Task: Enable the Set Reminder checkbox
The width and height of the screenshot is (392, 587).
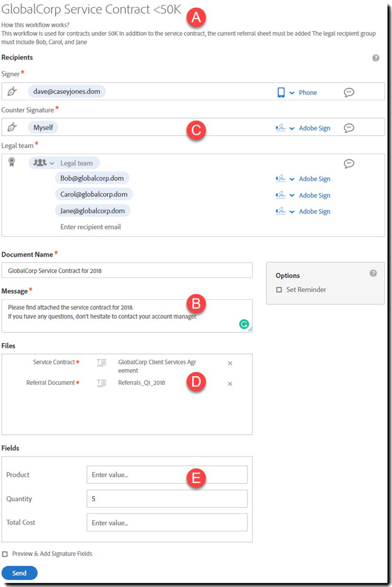Action: [x=279, y=290]
